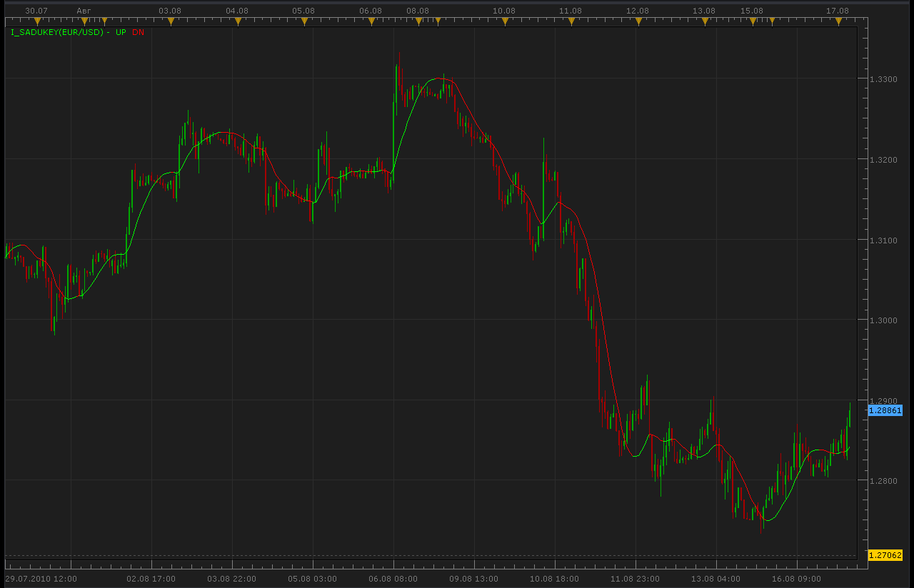This screenshot has width=914, height=588.
Task: Select the I_SADUKEY(EUR/USD) indicator label
Action: [x=57, y=33]
